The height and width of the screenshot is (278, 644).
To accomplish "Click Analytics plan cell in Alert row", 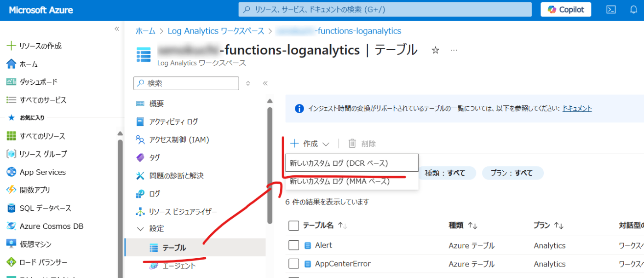I will [x=550, y=245].
